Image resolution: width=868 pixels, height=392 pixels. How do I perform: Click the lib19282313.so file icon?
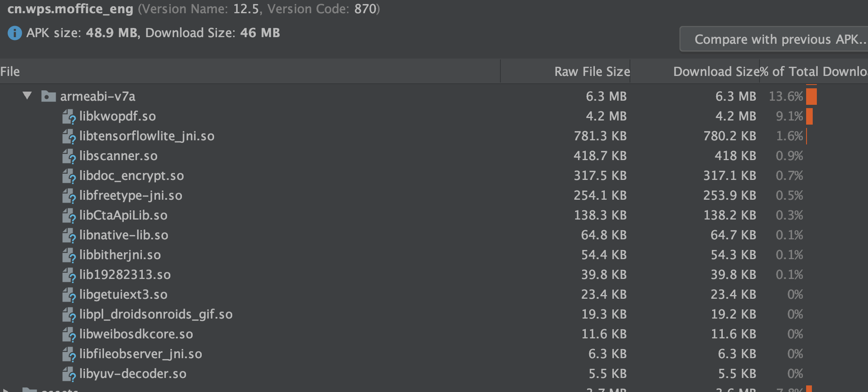[69, 275]
